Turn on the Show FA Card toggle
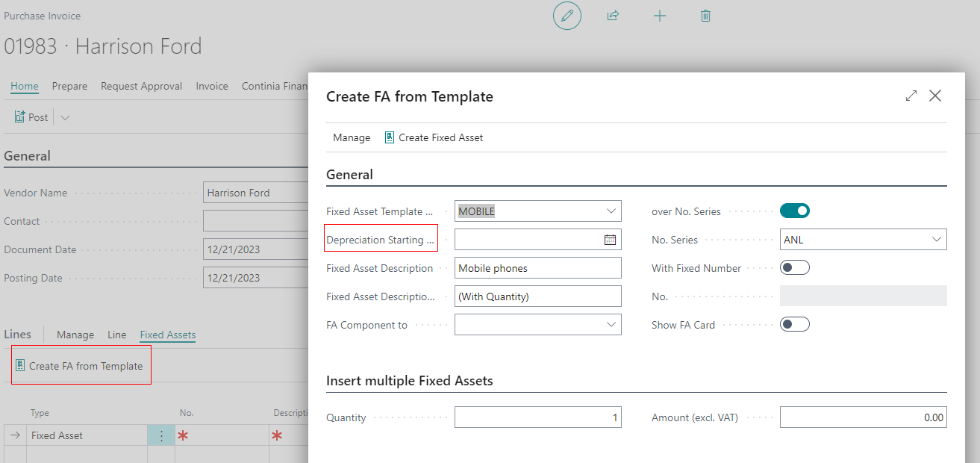Image resolution: width=980 pixels, height=463 pixels. pyautogui.click(x=794, y=323)
